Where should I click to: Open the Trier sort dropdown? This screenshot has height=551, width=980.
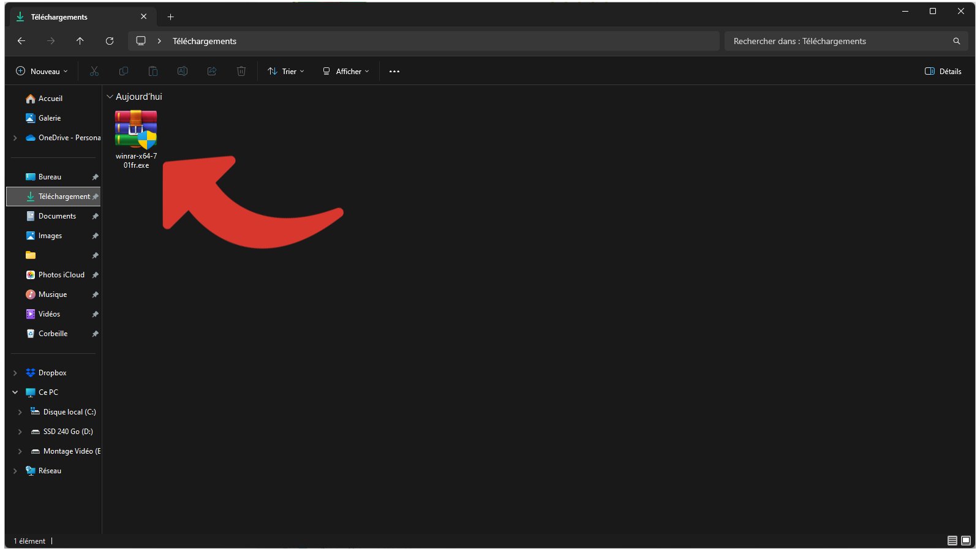coord(286,72)
